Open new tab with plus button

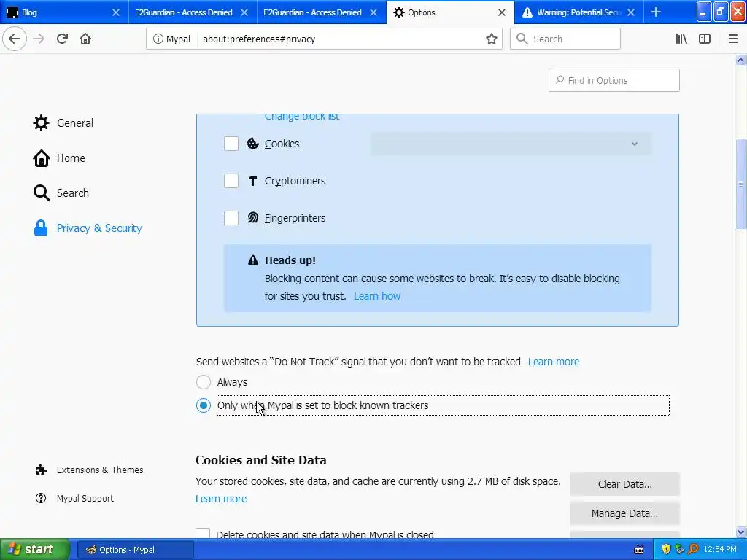coord(656,12)
